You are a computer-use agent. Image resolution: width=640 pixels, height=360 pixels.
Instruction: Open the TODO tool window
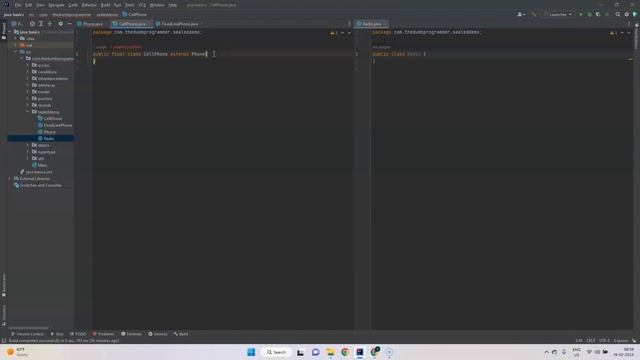[x=78, y=334]
